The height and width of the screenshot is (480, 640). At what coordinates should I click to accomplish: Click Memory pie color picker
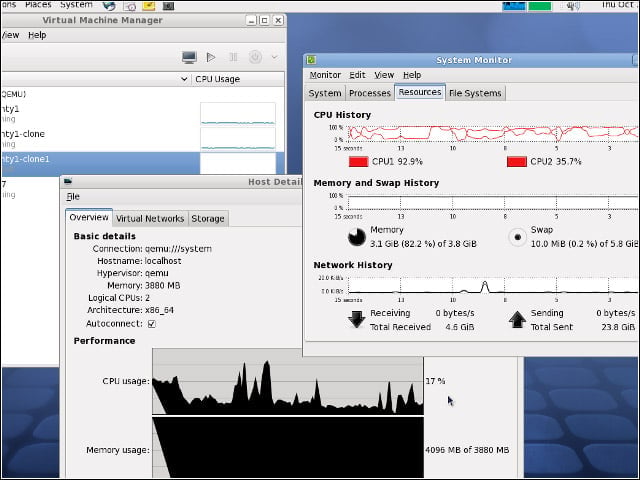coord(357,237)
